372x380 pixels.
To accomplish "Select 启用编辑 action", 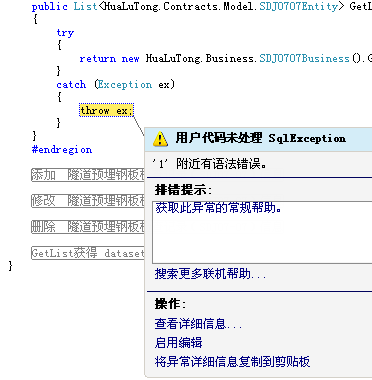I will point(178,342).
